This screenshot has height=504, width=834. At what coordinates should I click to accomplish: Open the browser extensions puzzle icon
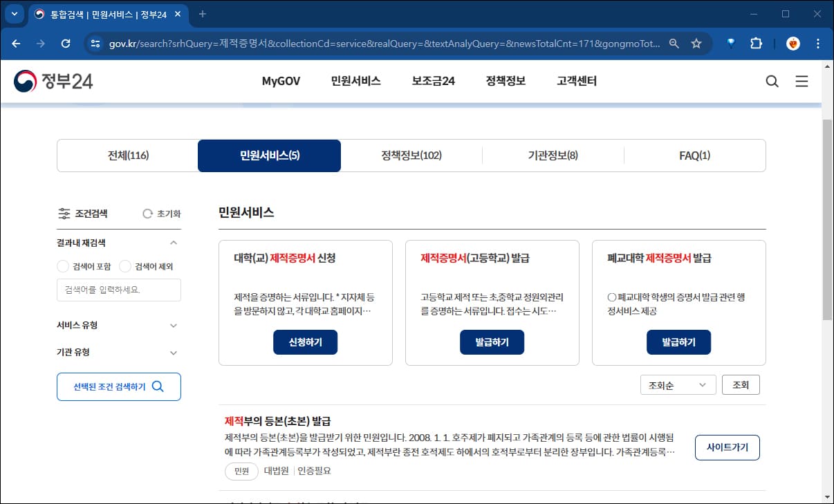[x=756, y=42]
